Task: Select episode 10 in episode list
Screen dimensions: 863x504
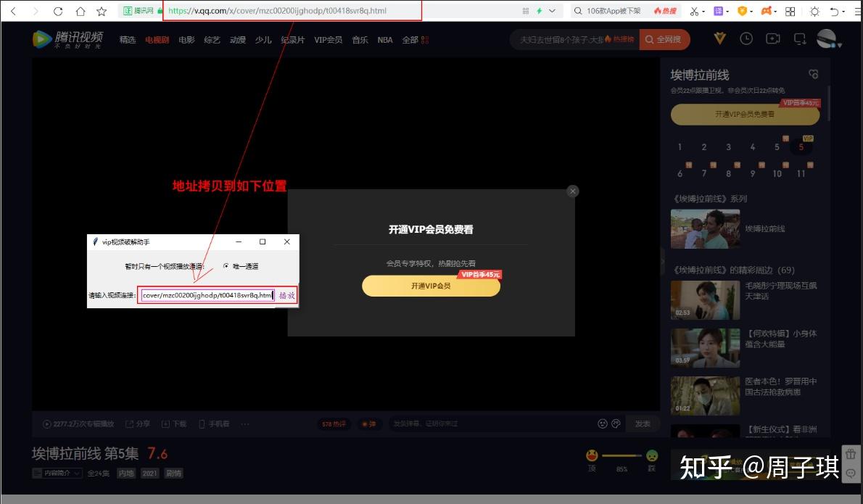Action: [777, 173]
